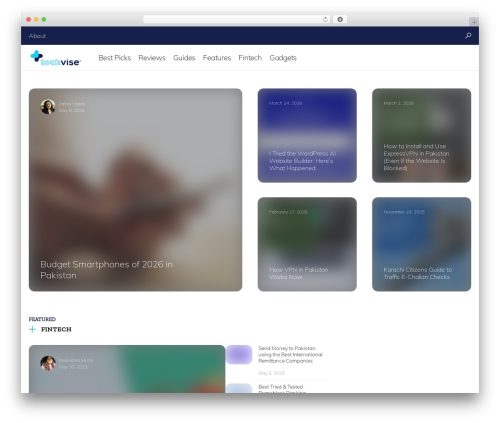Click the Techvise logo
Viewport: 500px width, 423px height.
55,58
